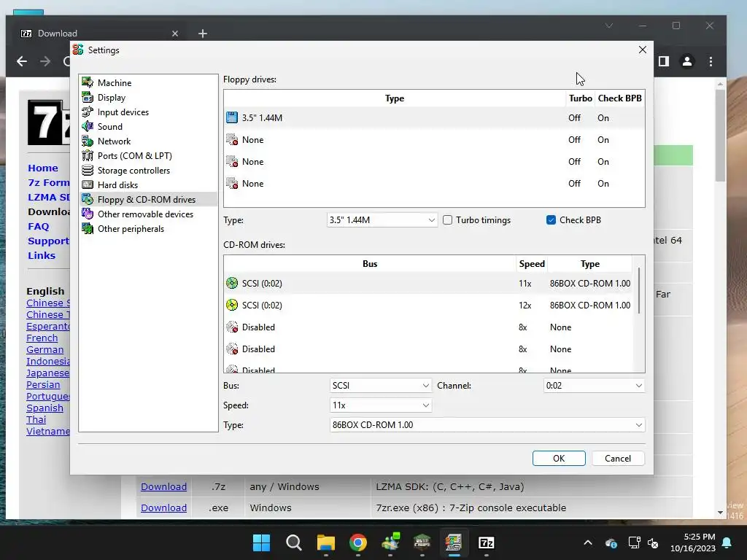This screenshot has height=560, width=747.
Task: Select Floppy & CD-ROM drives category
Action: point(148,200)
